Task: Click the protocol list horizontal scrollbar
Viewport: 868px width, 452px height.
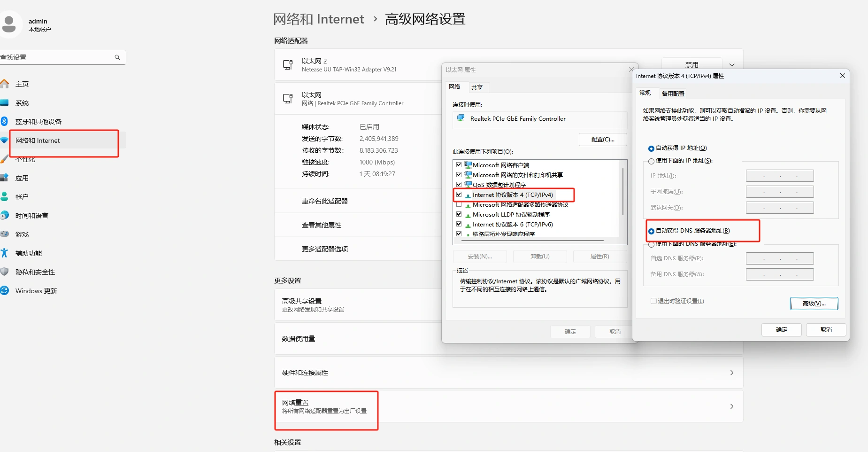Action: (532, 241)
